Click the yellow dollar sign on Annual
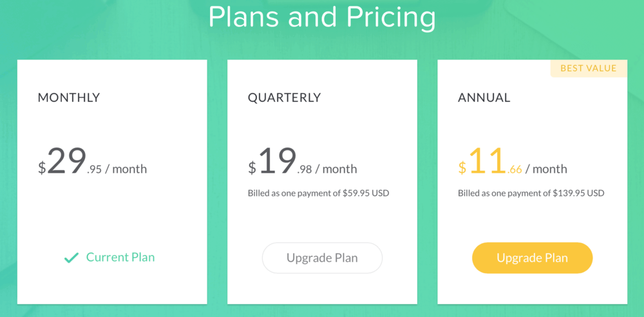Viewport: 644px width, 317px height. (x=462, y=168)
